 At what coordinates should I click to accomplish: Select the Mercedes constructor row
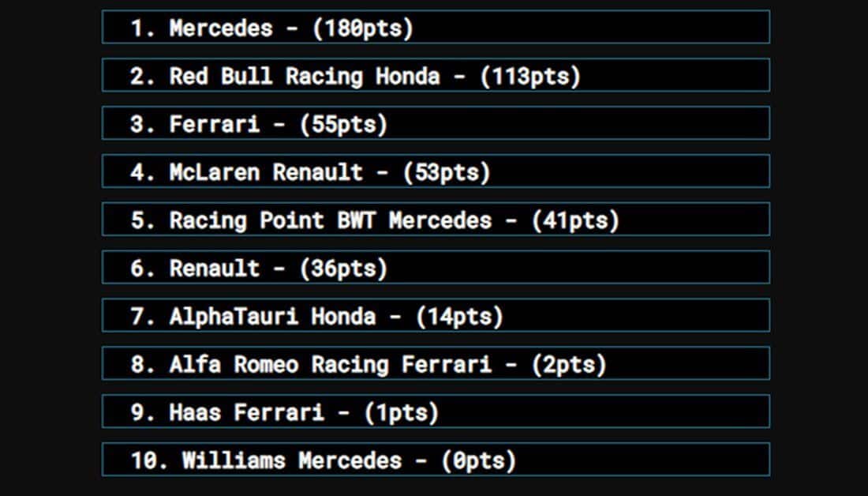pyautogui.click(x=436, y=27)
